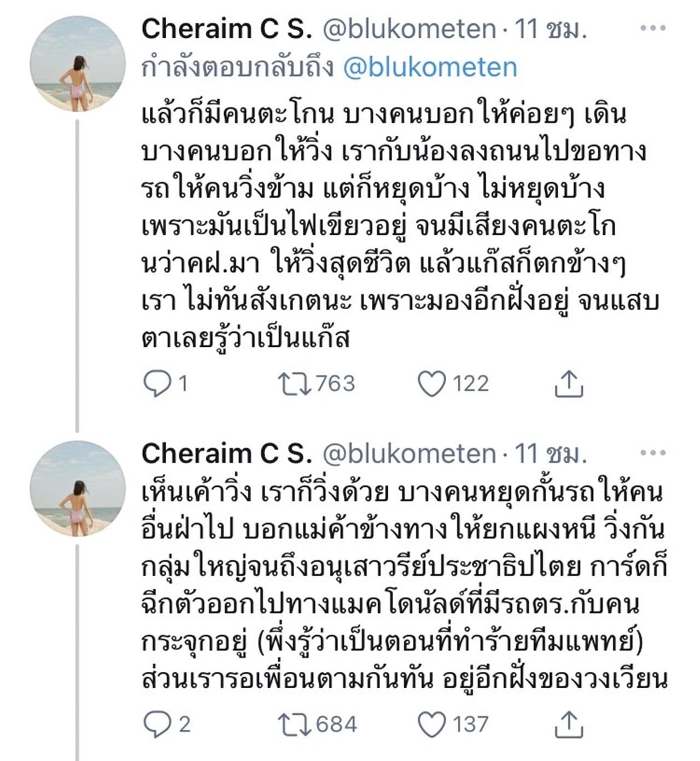Open the first tweet's 11 ชม. timestamp

(x=551, y=30)
